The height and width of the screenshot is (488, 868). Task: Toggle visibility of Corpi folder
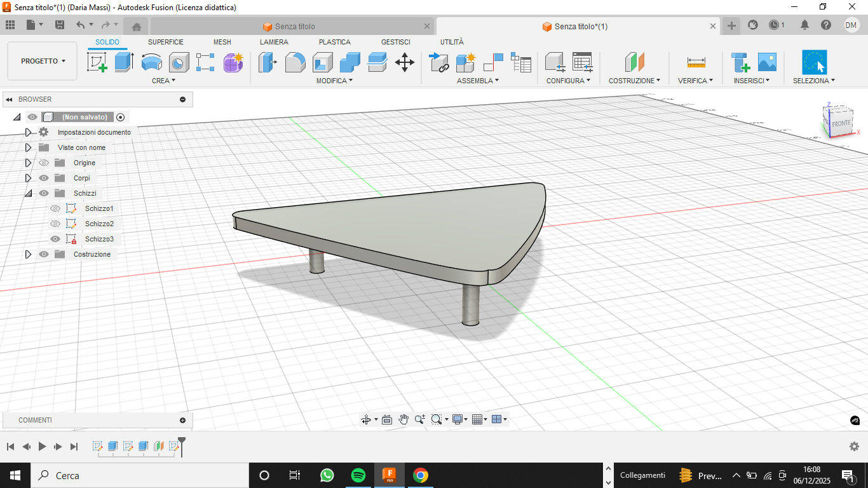[44, 178]
